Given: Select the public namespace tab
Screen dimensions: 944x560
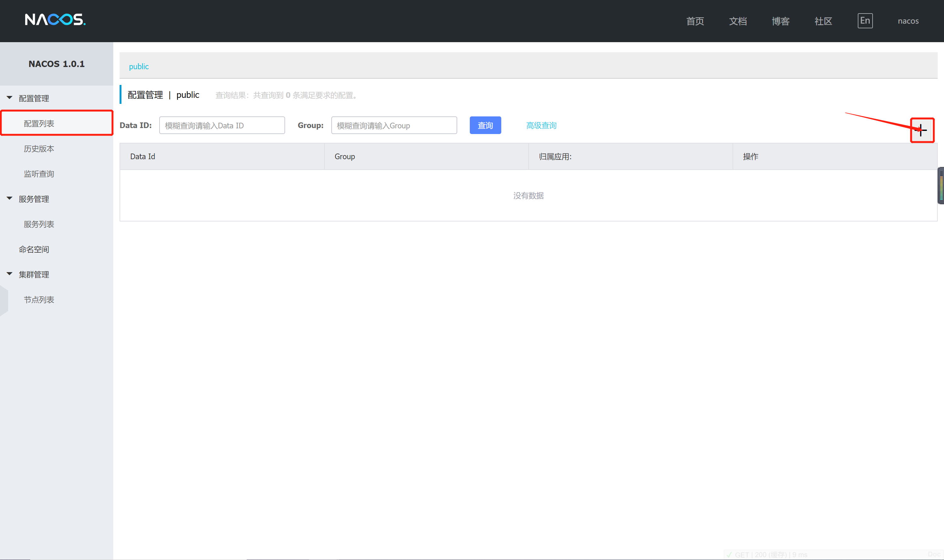Looking at the screenshot, I should click(138, 66).
